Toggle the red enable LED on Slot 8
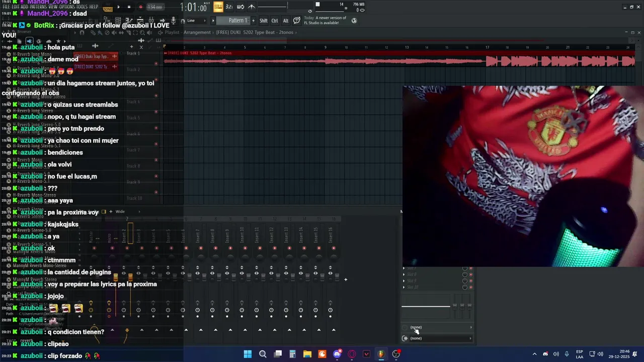Viewport: 644px width, 362px height. coord(471,274)
